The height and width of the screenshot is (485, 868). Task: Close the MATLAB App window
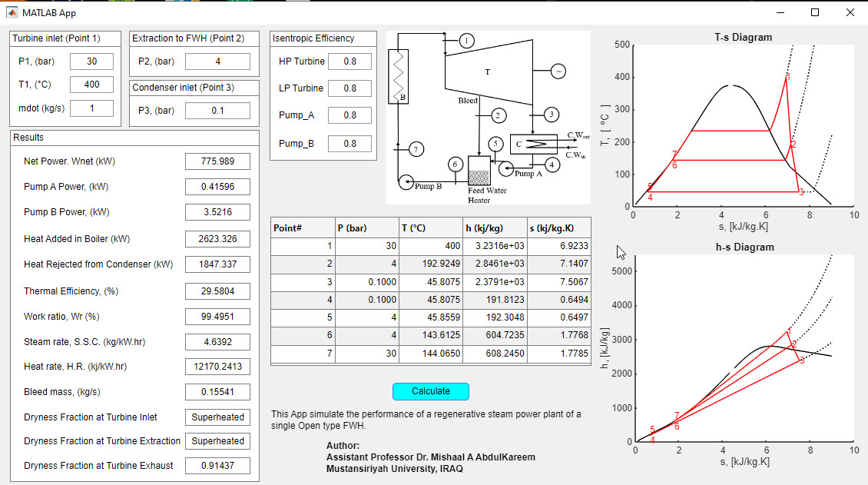click(850, 12)
